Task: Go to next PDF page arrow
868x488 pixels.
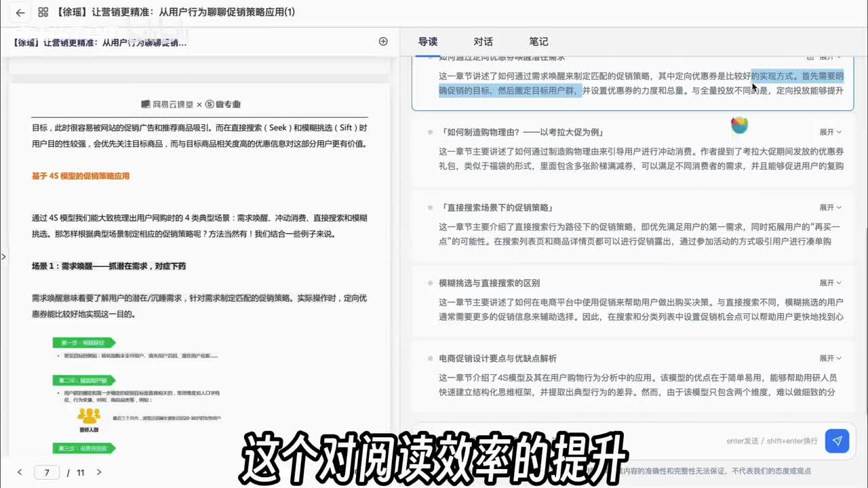Action: point(99,472)
